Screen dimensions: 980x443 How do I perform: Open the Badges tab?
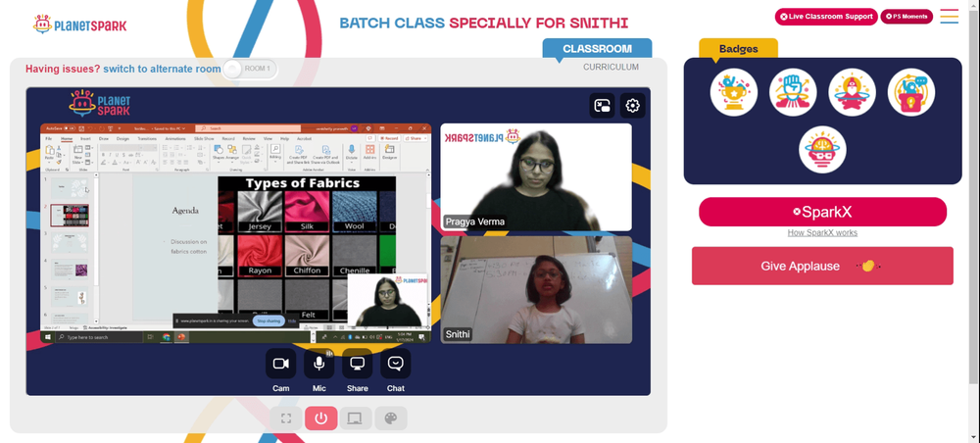point(738,49)
